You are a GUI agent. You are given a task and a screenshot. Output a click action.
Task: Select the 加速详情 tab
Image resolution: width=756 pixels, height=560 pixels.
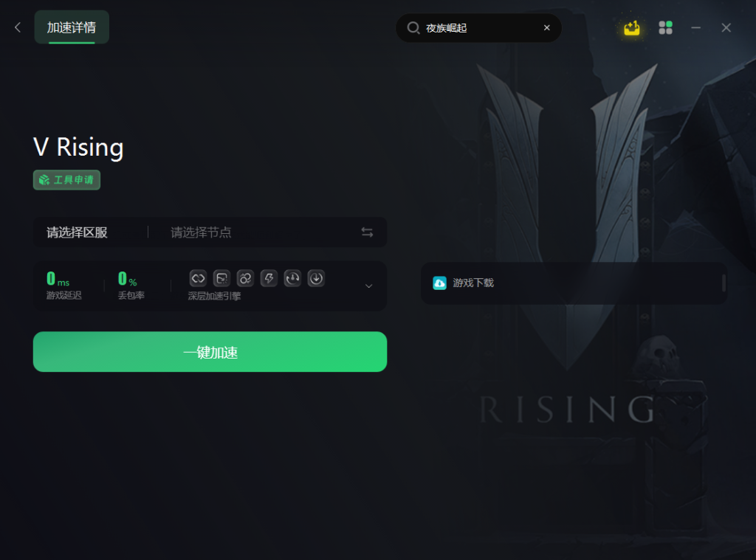click(x=72, y=27)
